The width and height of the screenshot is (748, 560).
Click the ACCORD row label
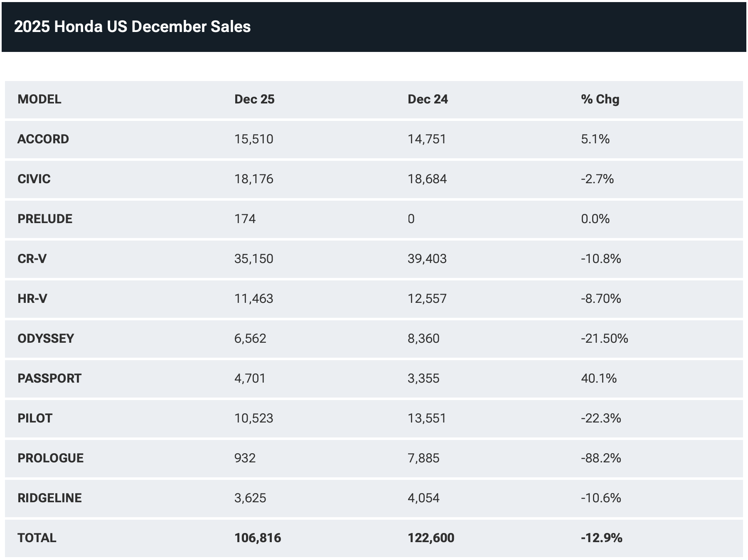point(43,139)
